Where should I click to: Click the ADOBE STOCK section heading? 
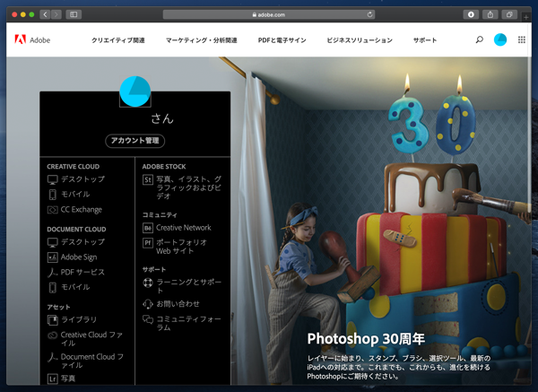[x=164, y=167]
